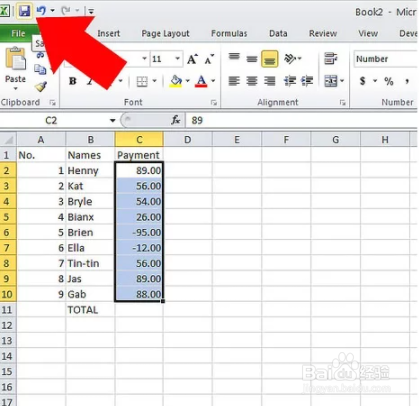Open the Undo history dropdown arrow
The image size is (419, 406).
click(52, 11)
